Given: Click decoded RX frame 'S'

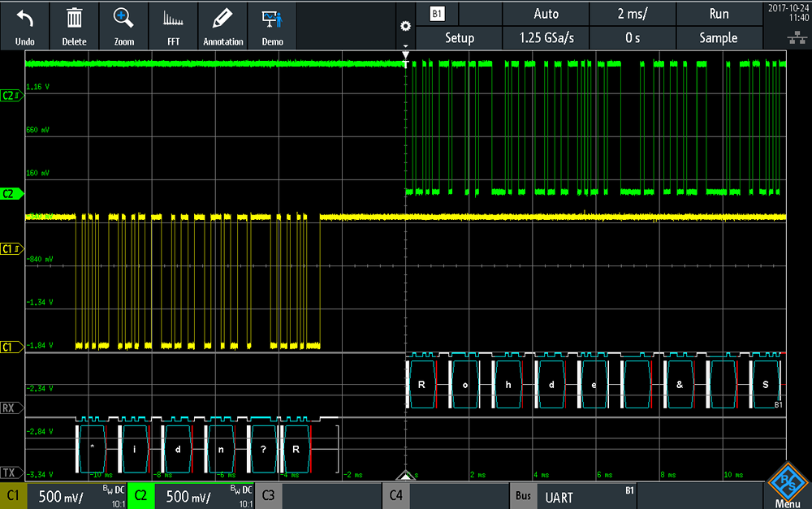Looking at the screenshot, I should (x=766, y=385).
